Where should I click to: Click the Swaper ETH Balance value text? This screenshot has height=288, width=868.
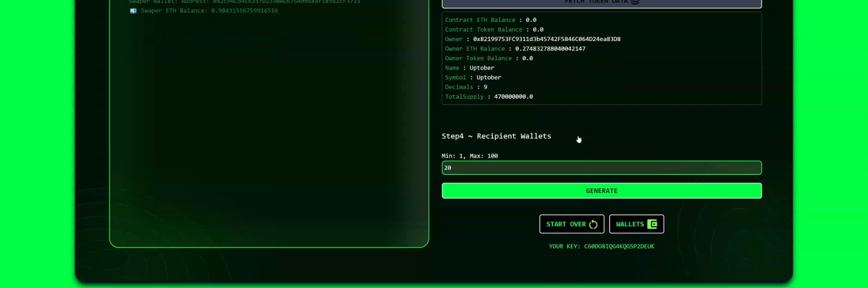244,11
